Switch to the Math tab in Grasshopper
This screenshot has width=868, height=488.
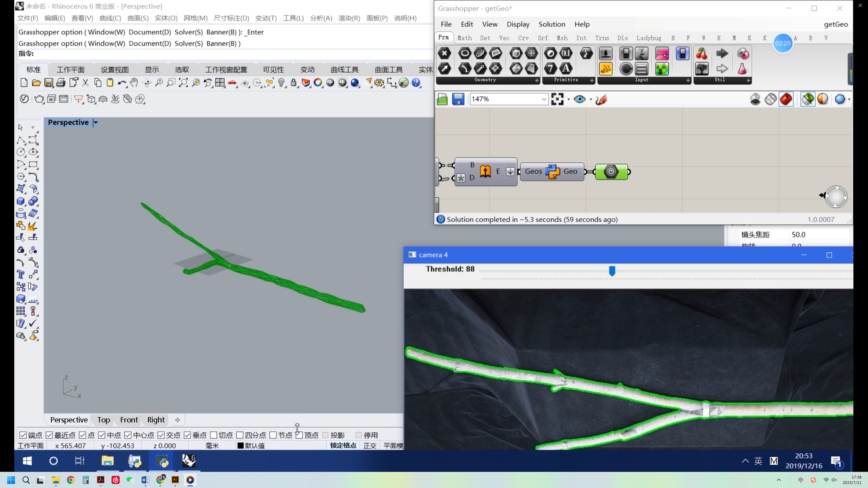(x=465, y=38)
